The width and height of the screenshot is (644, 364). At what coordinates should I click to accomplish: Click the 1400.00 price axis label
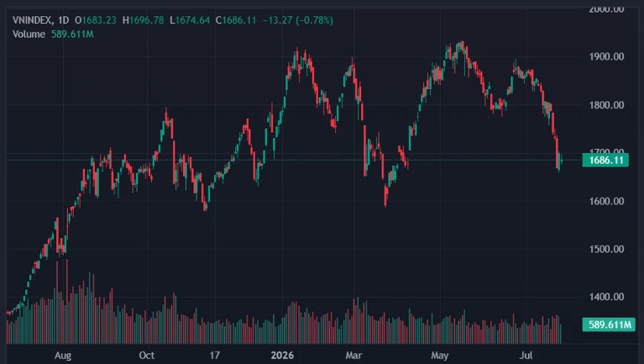[606, 297]
